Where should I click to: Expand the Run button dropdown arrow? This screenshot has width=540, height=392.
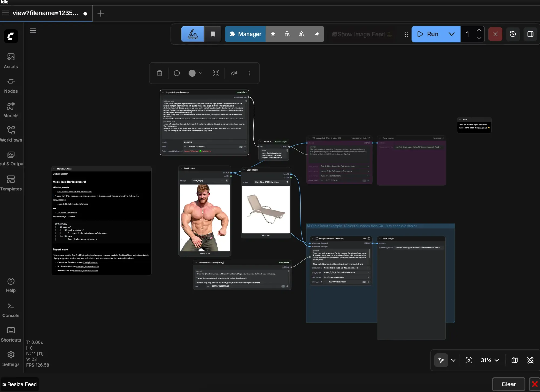451,34
